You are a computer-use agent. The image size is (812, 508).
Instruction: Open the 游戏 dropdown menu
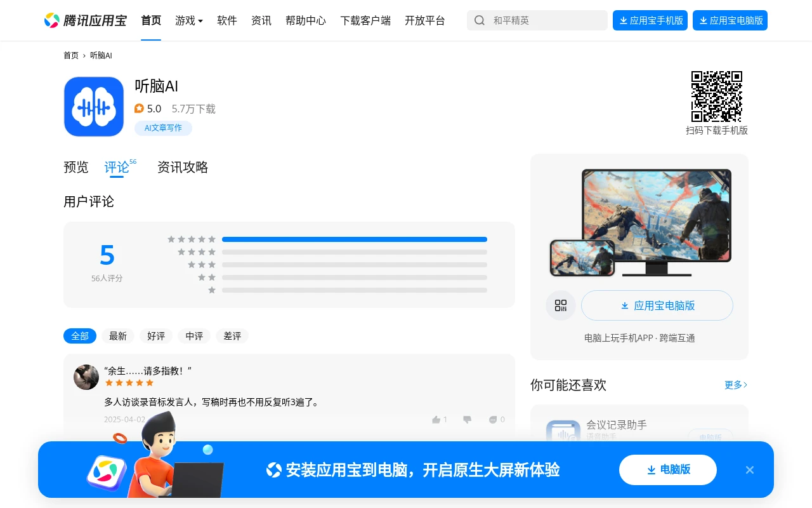(188, 20)
